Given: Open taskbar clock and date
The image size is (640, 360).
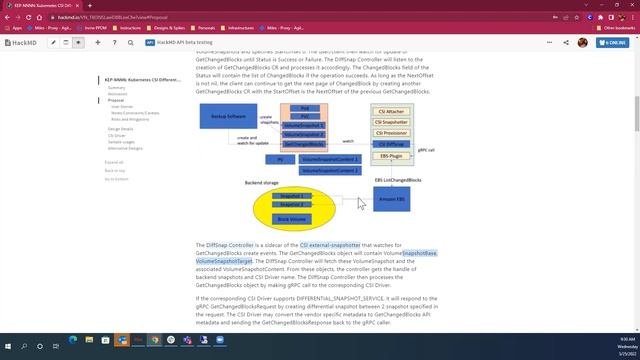Looking at the screenshot, I should [x=627, y=347].
